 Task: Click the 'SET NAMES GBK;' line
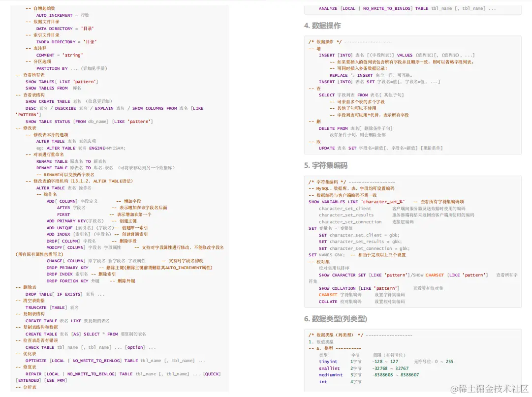tap(357, 255)
